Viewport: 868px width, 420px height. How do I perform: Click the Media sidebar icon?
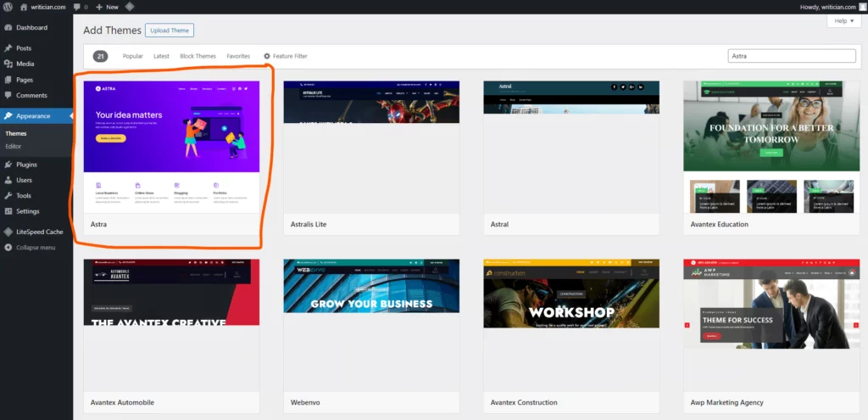(x=8, y=64)
